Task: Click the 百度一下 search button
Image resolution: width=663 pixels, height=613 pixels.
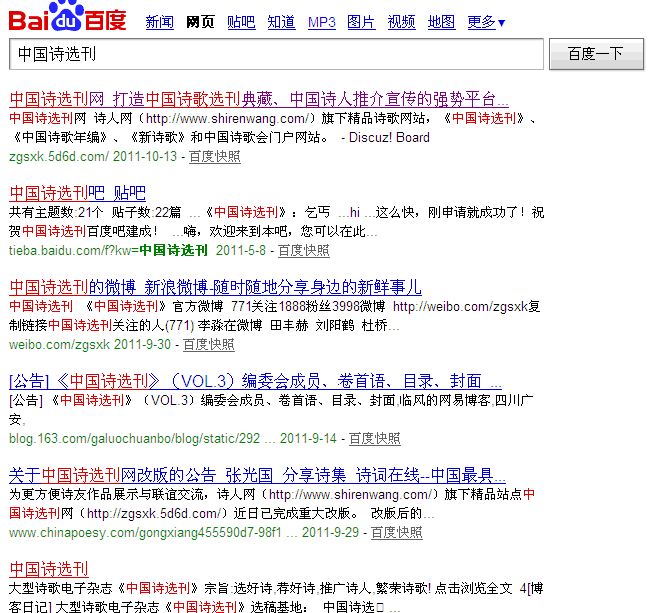Action: click(x=596, y=54)
